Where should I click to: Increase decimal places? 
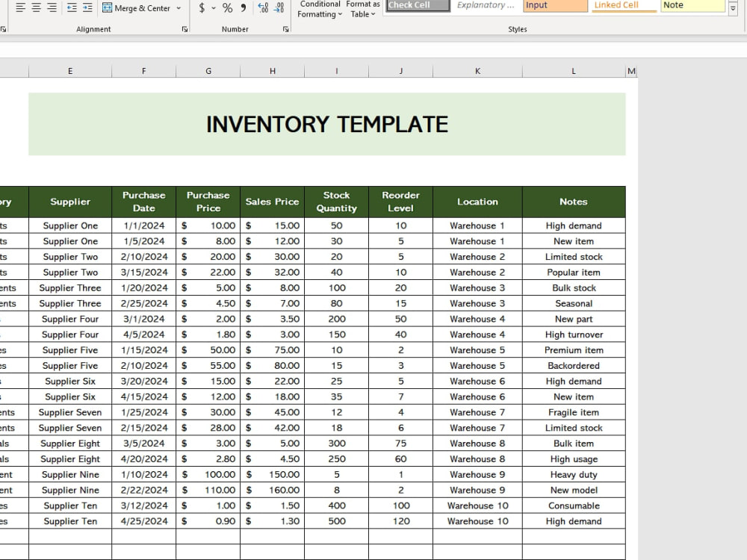263,7
